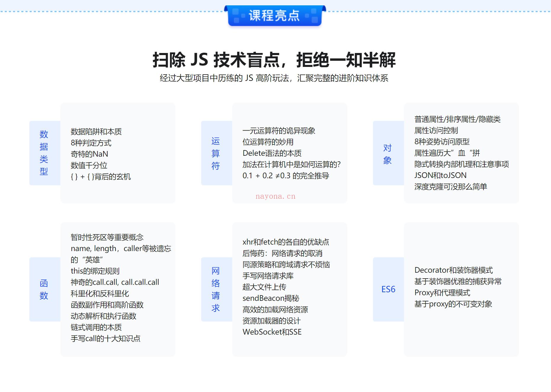
Task: Click the text 资源加载器的设计
Action: click(x=271, y=321)
